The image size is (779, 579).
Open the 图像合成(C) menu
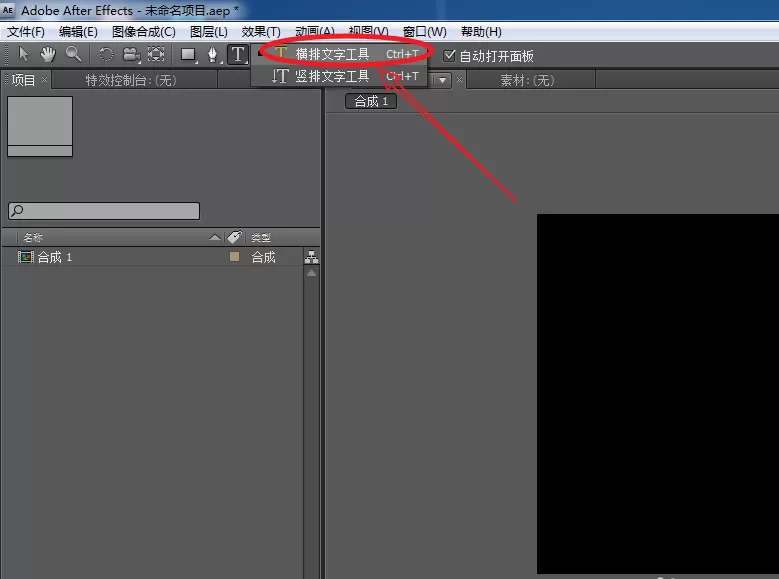[x=144, y=32]
